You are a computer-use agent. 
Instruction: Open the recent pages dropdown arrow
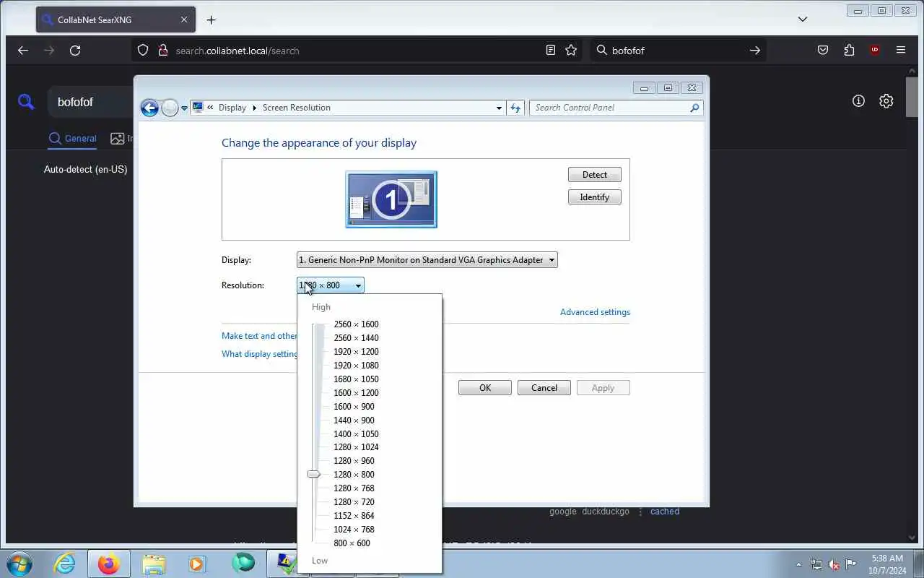[184, 108]
